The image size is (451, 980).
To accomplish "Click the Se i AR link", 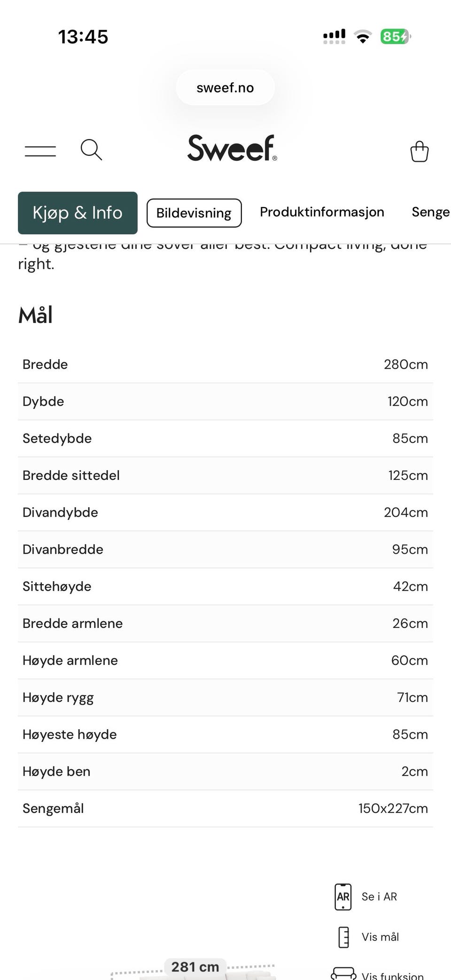I will point(379,896).
